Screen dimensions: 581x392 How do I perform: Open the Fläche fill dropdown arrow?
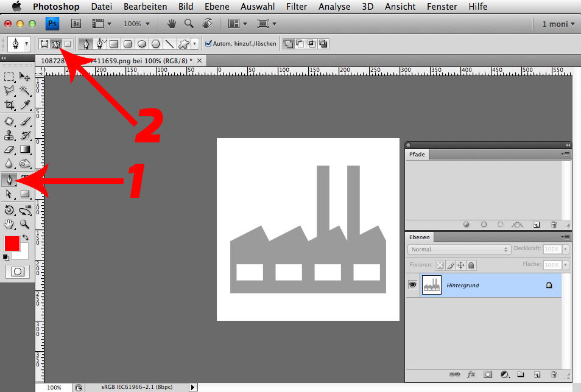[x=565, y=265]
